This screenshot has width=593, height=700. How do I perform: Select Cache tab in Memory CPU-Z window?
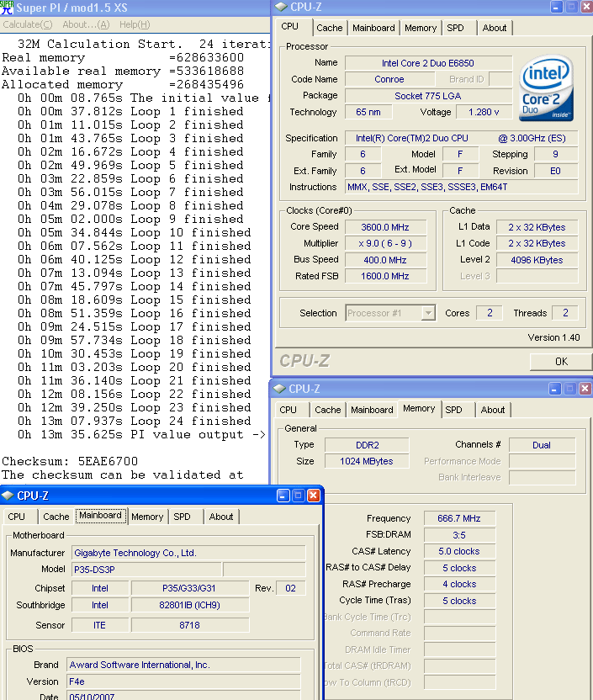point(327,410)
